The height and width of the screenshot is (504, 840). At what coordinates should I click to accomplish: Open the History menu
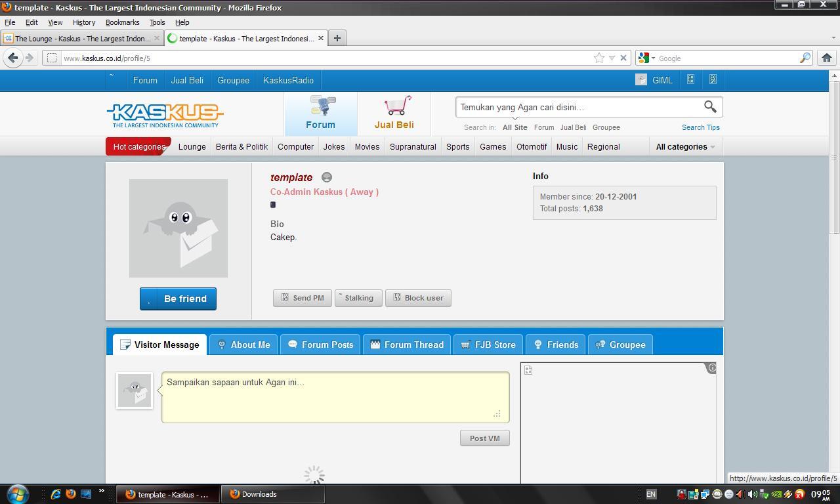[x=83, y=22]
